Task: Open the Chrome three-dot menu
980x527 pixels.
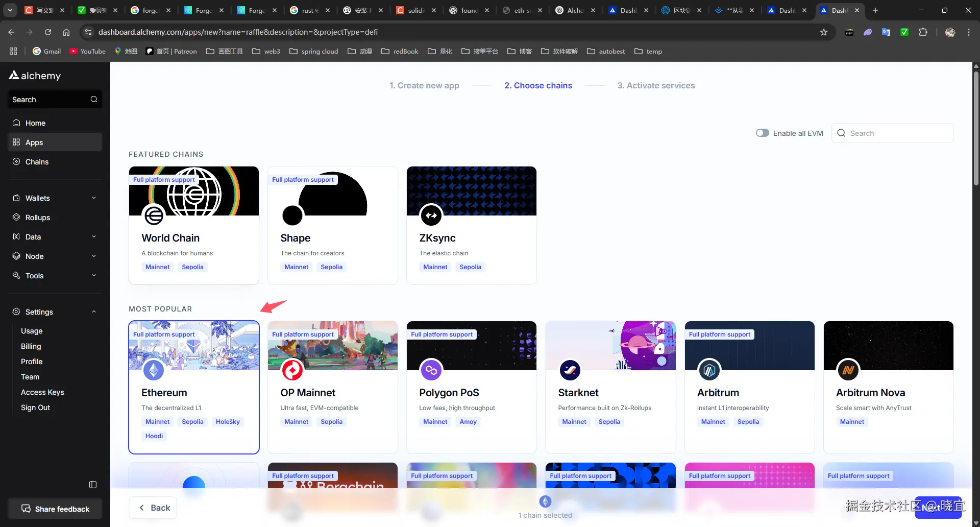Action: click(x=969, y=32)
